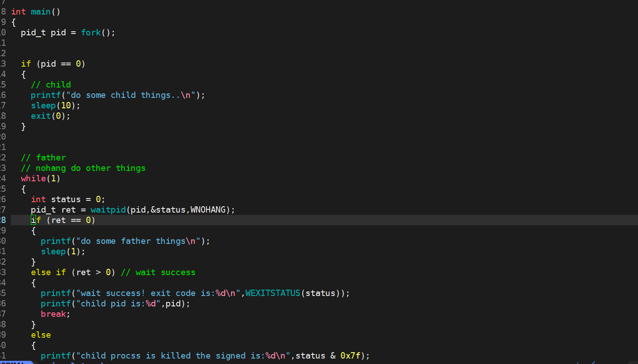Screen dimensions: 638x364
Task: Click the 'break;' statement
Action: pyautogui.click(x=56, y=314)
